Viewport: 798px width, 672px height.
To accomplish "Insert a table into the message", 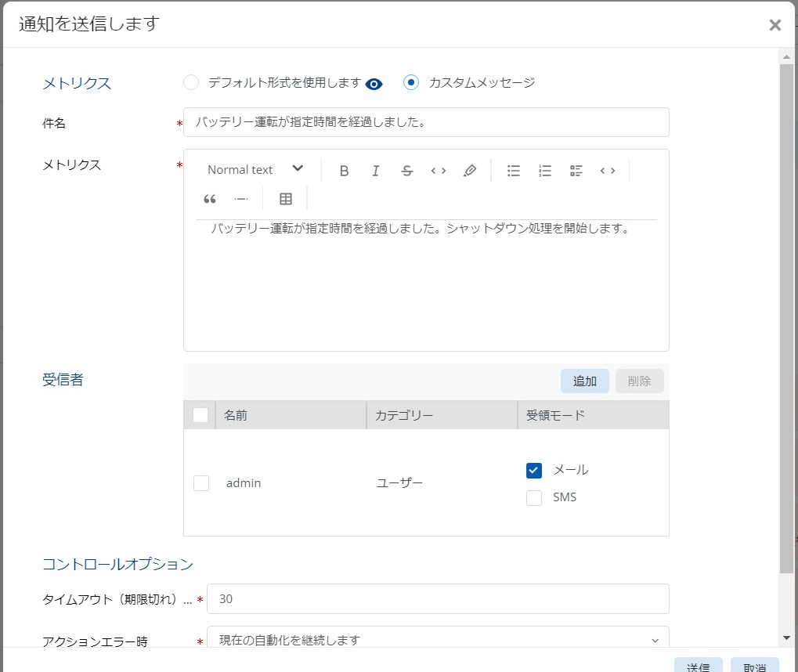I will click(x=286, y=199).
